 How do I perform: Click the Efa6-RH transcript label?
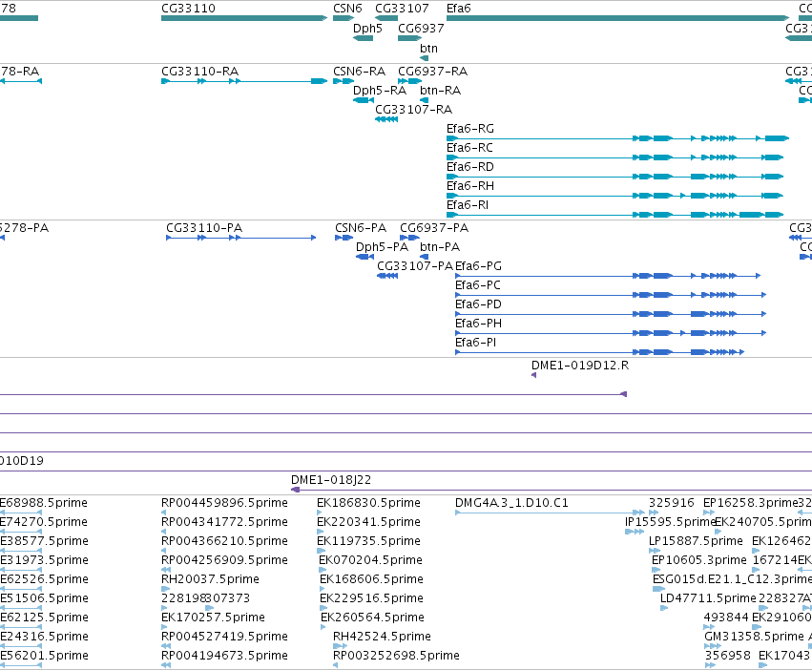pyautogui.click(x=469, y=186)
